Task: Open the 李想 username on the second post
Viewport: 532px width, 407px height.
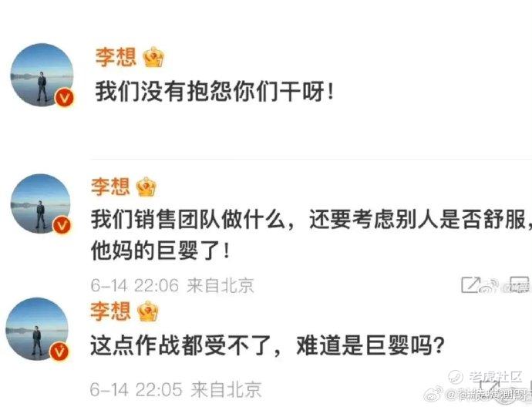Action: pos(110,187)
